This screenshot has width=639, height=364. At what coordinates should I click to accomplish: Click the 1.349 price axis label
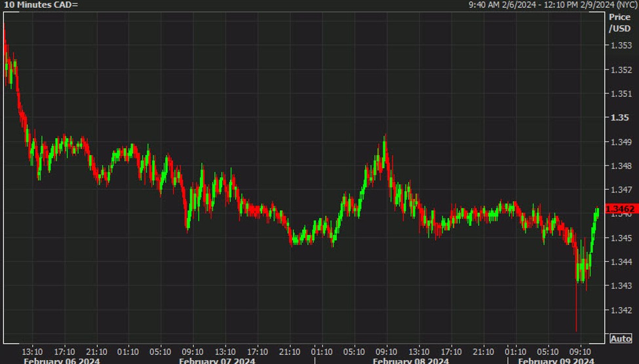coord(621,141)
